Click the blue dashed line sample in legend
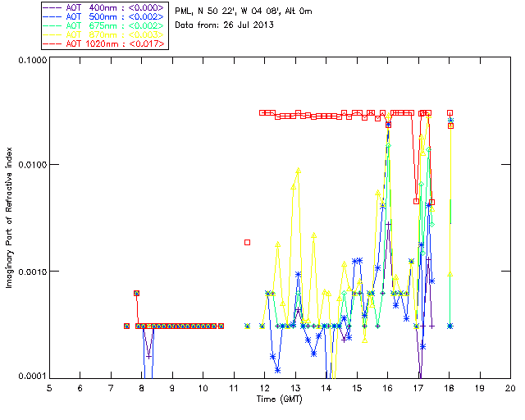The height and width of the screenshot is (420, 525). [52, 16]
